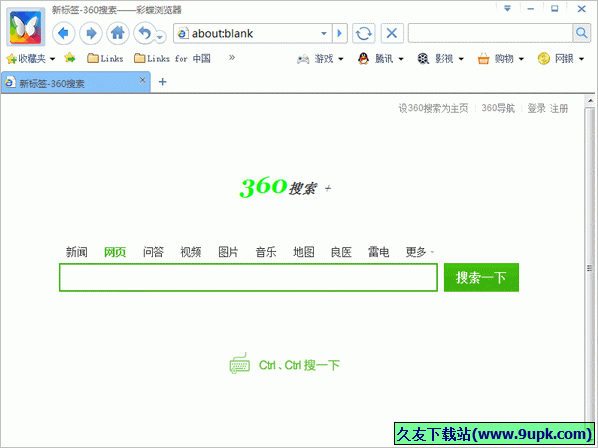The width and height of the screenshot is (598, 448).
Task: Click 设360搜索为主页 link
Action: coord(433,109)
